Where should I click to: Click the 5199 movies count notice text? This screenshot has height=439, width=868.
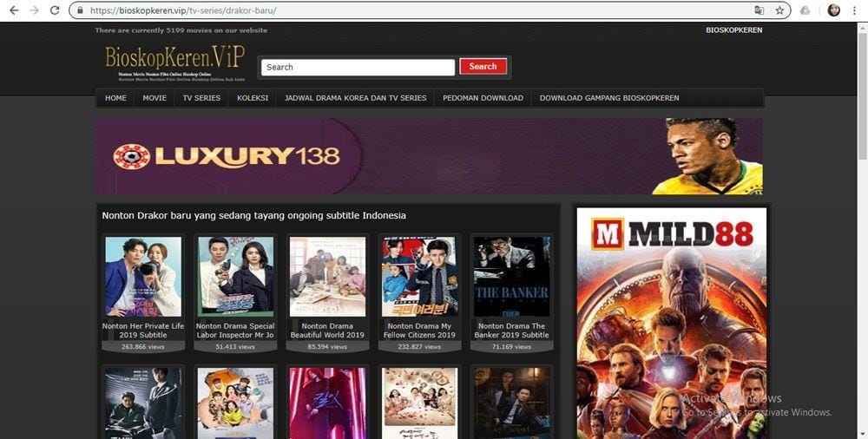click(181, 30)
